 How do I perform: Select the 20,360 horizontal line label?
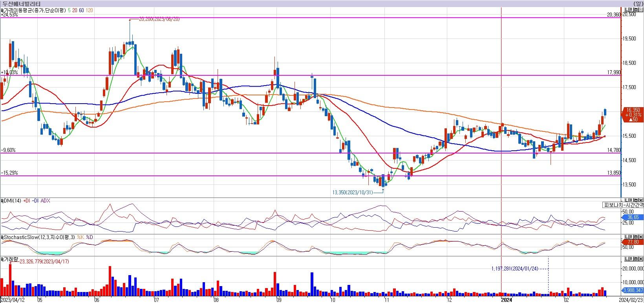[614, 15]
